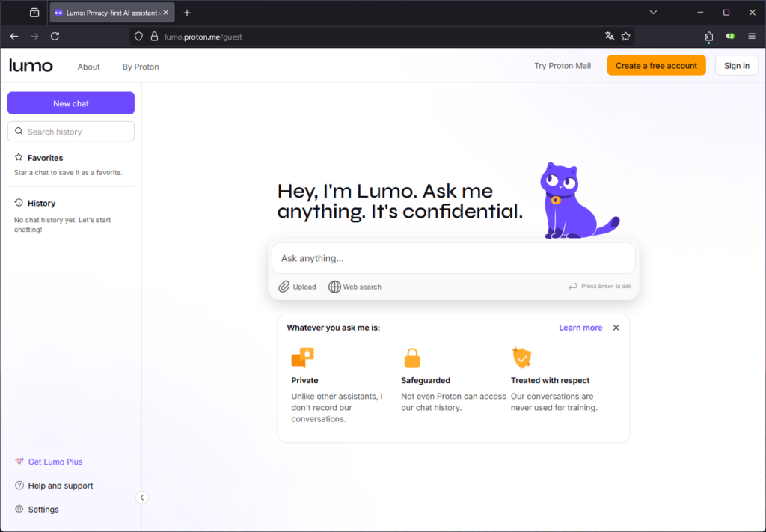Open the tracking protection shield icon
Screen dimensions: 766x532
[x=138, y=37]
